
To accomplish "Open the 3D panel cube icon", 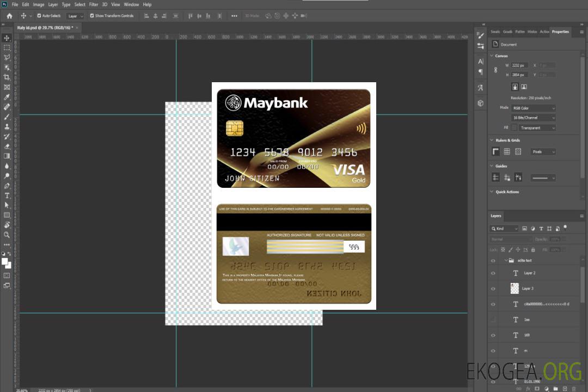I will click(x=481, y=103).
